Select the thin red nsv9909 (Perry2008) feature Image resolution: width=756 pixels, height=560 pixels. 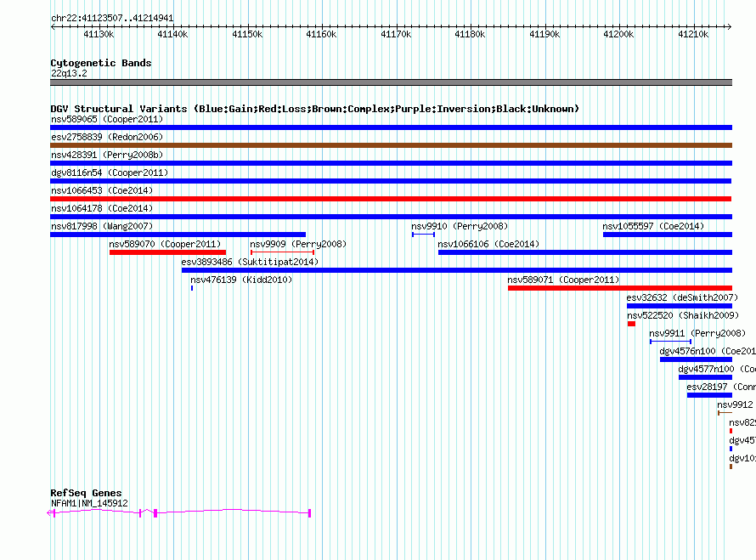click(283, 252)
